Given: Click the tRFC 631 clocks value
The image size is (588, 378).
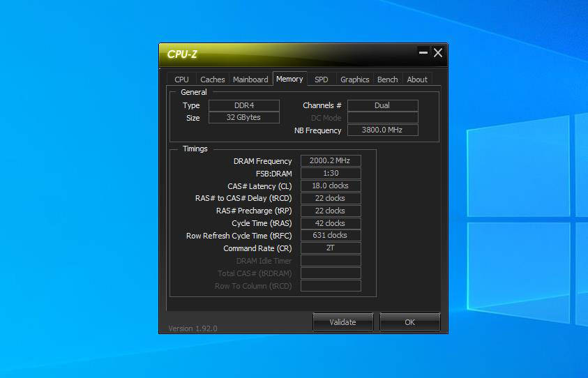Looking at the screenshot, I should click(331, 235).
